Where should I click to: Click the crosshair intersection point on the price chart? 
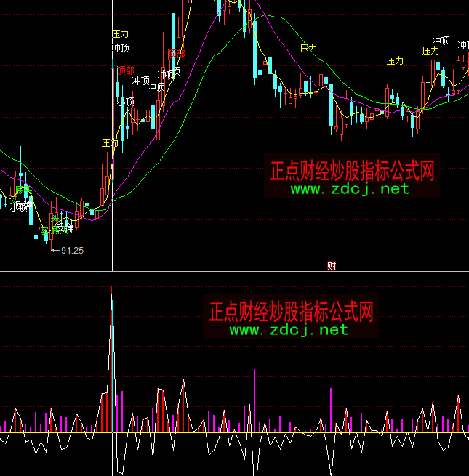[112, 214]
